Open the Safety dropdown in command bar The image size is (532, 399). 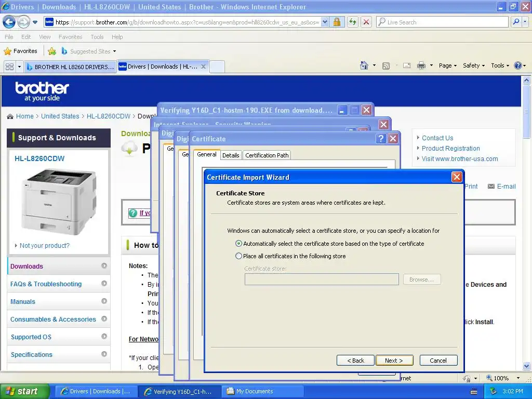pos(474,65)
